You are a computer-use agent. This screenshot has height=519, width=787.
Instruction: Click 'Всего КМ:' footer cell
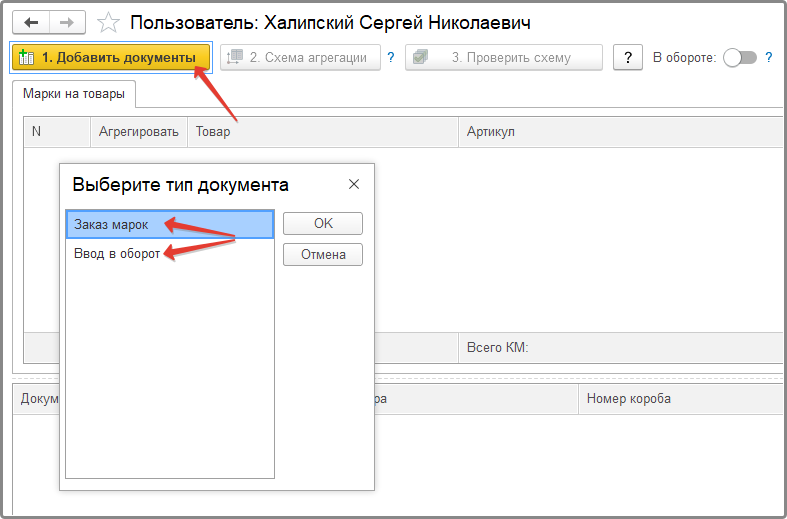(620, 348)
